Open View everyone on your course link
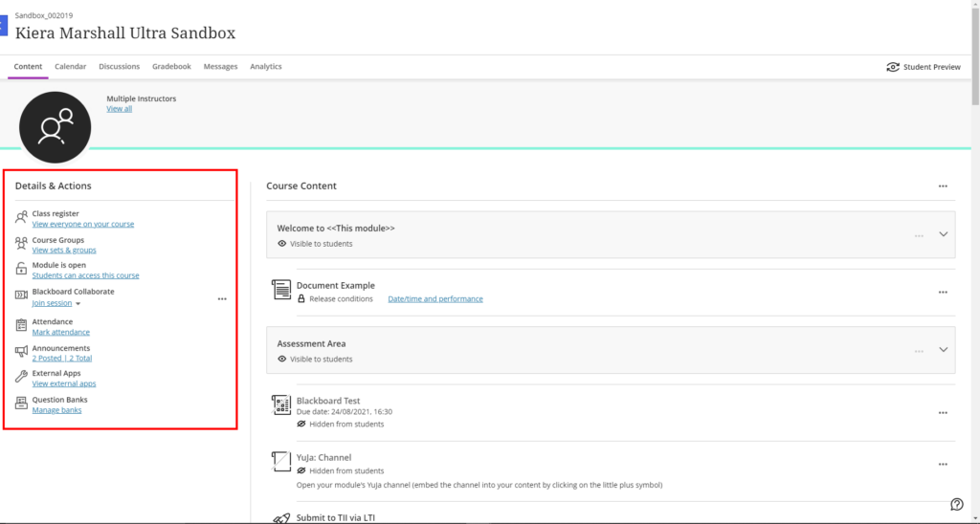The height and width of the screenshot is (524, 980). coord(83,224)
